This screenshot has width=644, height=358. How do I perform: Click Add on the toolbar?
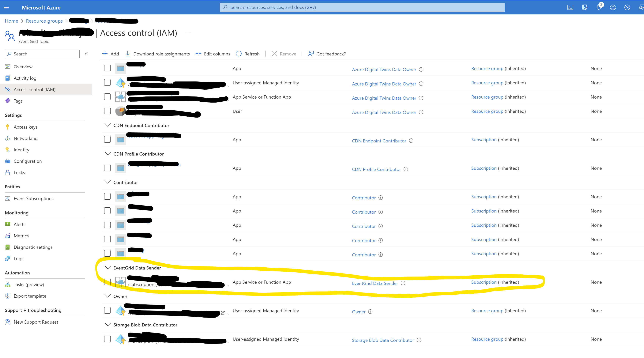pyautogui.click(x=110, y=54)
